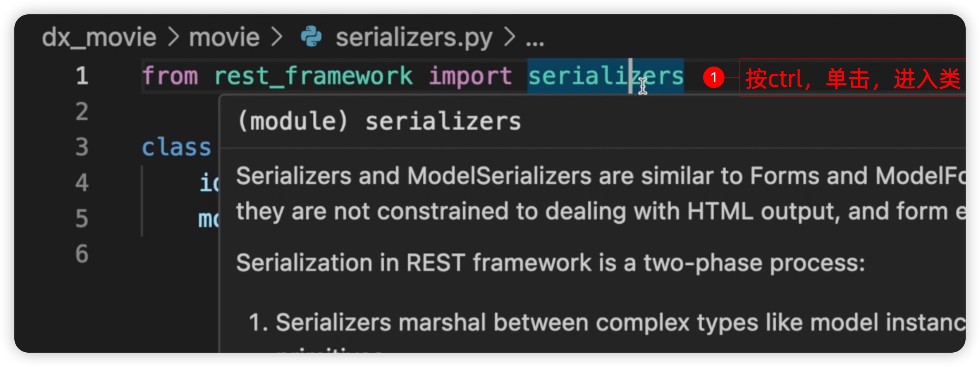
Task: Expand chevron after dx_movie breadcrumb
Action: 173,37
